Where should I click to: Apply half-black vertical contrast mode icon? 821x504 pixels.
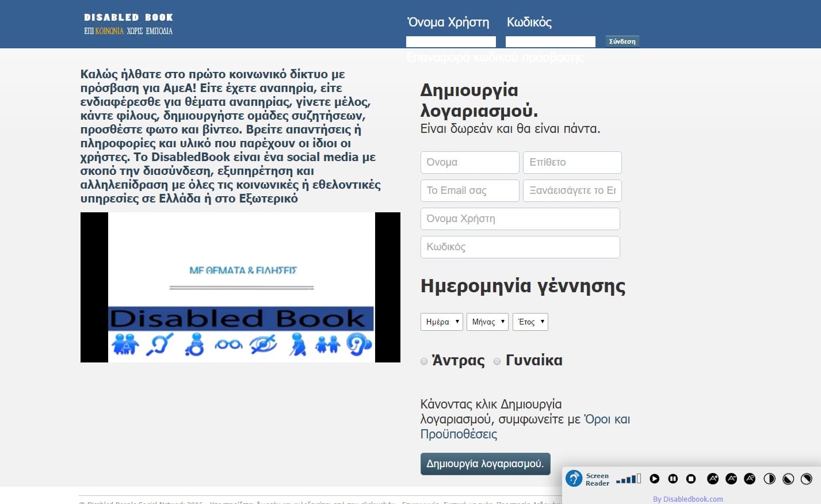[x=769, y=479]
